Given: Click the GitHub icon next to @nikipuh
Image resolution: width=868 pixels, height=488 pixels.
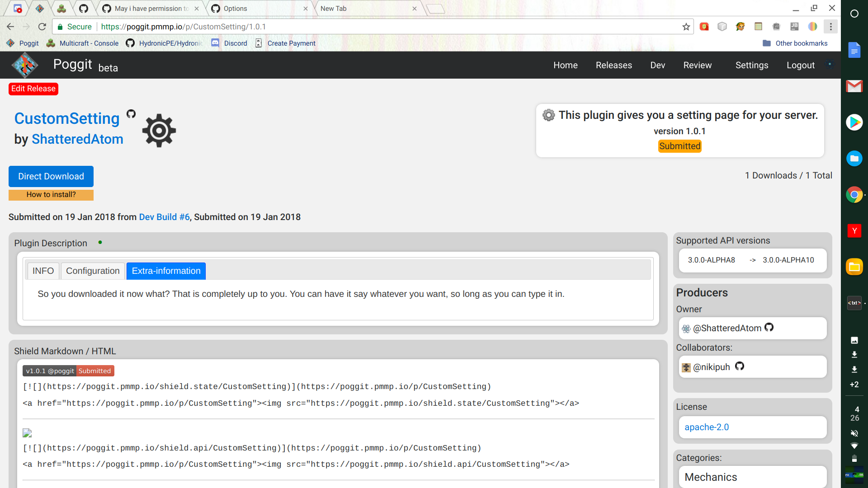Looking at the screenshot, I should pos(740,366).
